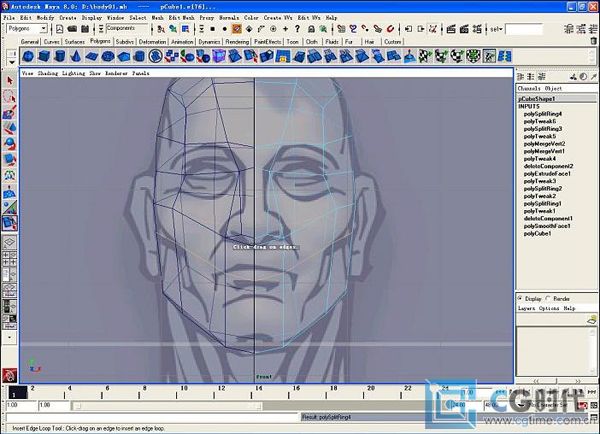Toggle select by component type mode
This screenshot has height=434, width=600.
[185, 29]
